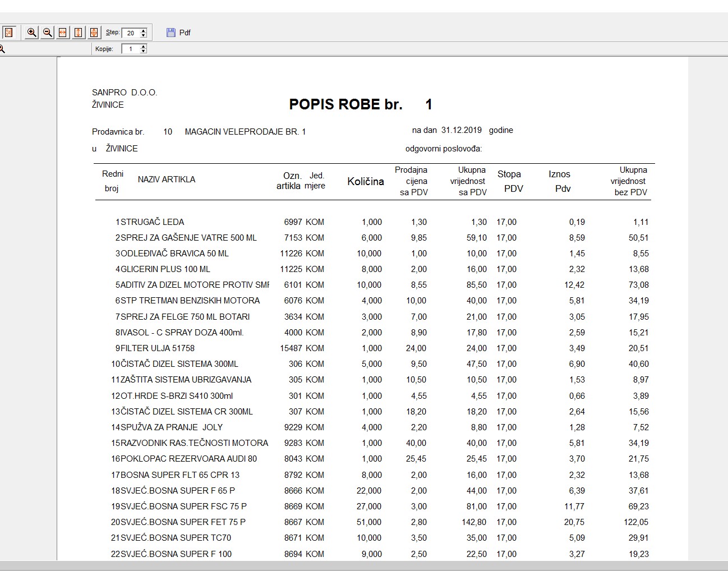728x571 pixels.
Task: Fit the whole page in view
Action: coord(94,33)
